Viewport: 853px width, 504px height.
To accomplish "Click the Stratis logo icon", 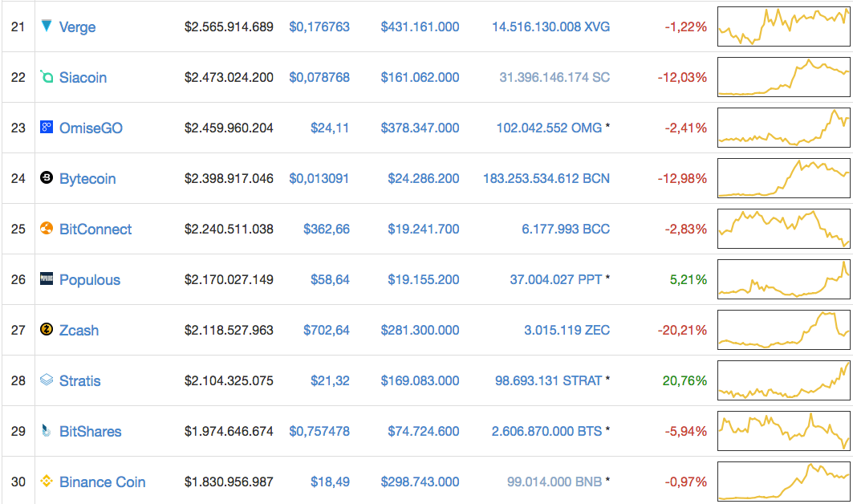I will [x=47, y=380].
